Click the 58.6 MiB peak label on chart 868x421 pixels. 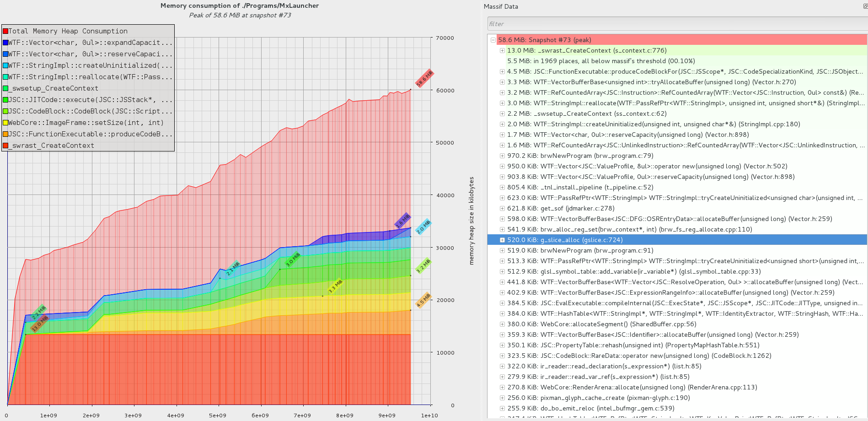point(424,78)
